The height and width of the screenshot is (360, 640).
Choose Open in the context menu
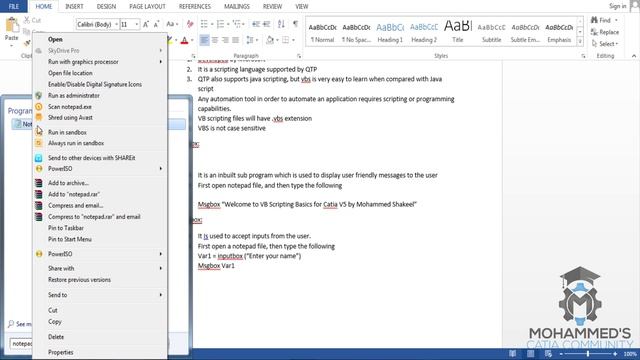click(x=100, y=39)
